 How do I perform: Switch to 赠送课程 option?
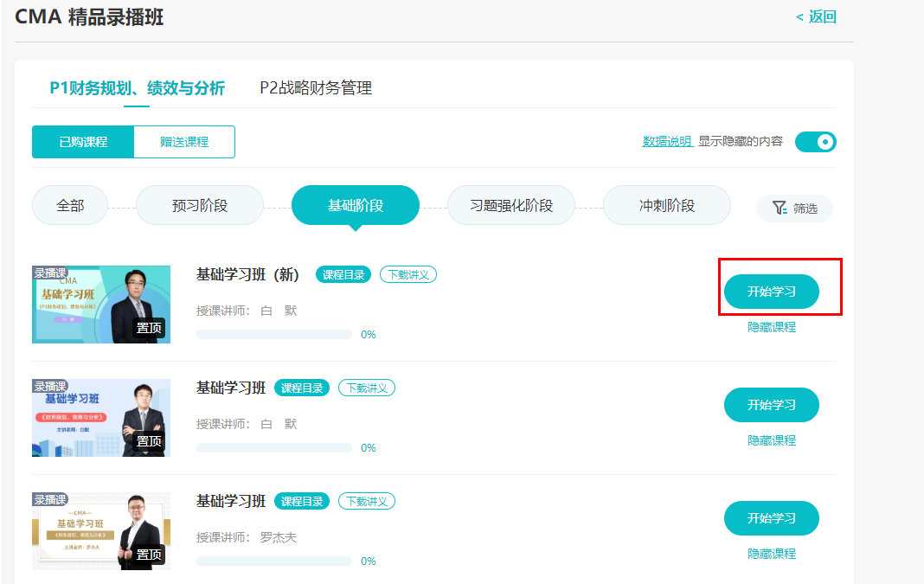pyautogui.click(x=184, y=142)
